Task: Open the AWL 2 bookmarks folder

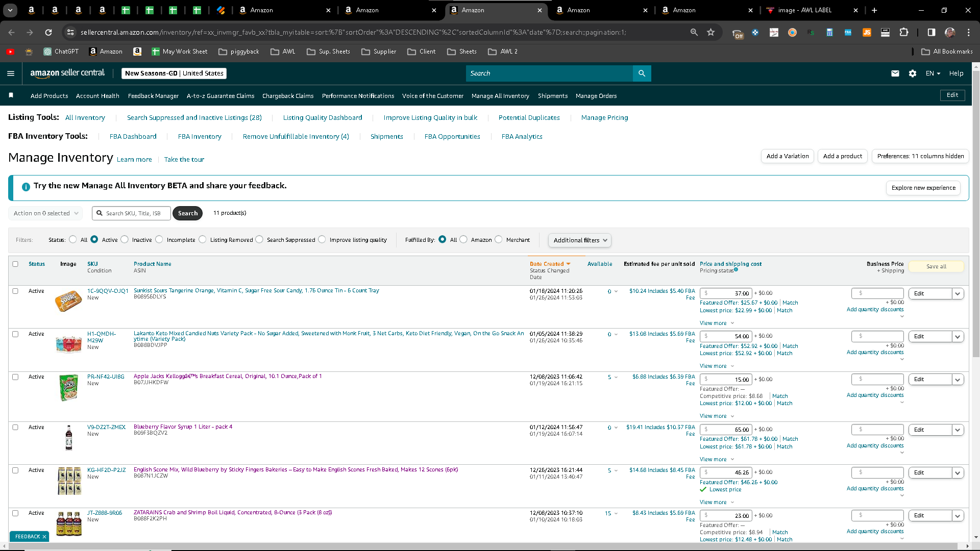Action: click(503, 52)
